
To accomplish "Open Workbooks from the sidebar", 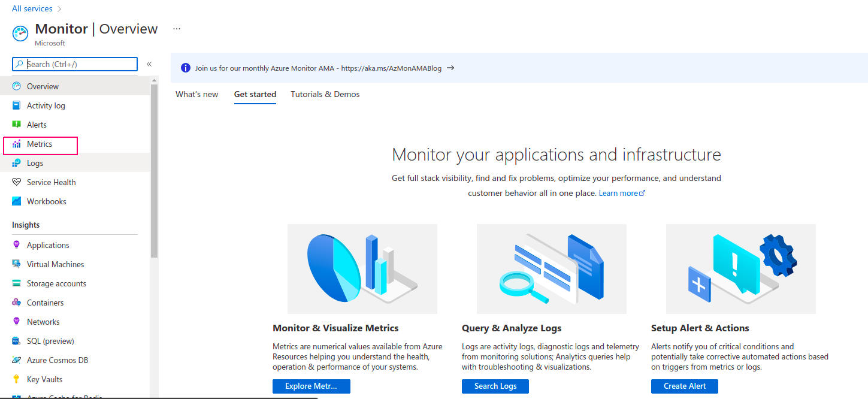I will click(x=75, y=201).
